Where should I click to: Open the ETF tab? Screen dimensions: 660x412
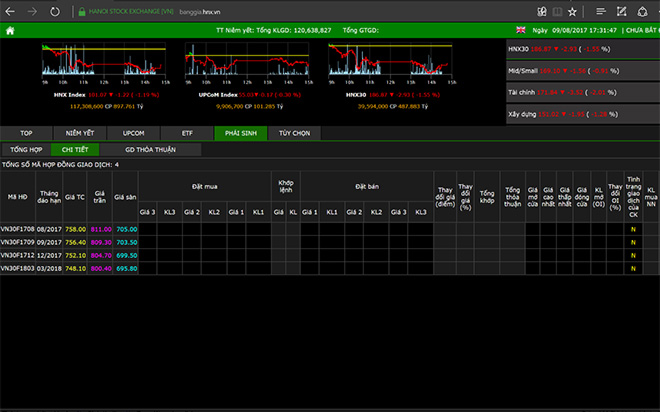[187, 132]
